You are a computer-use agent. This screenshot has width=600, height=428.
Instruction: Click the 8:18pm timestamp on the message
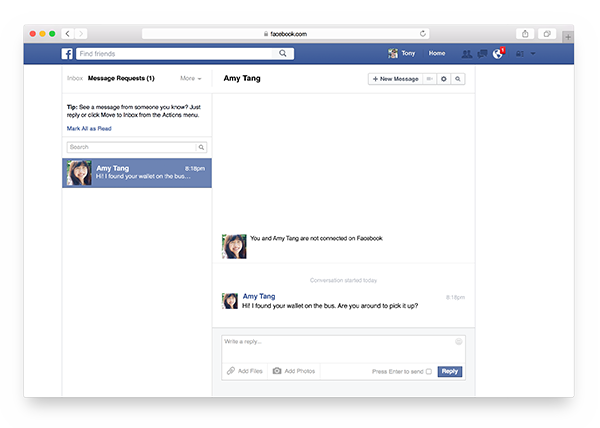pos(455,297)
